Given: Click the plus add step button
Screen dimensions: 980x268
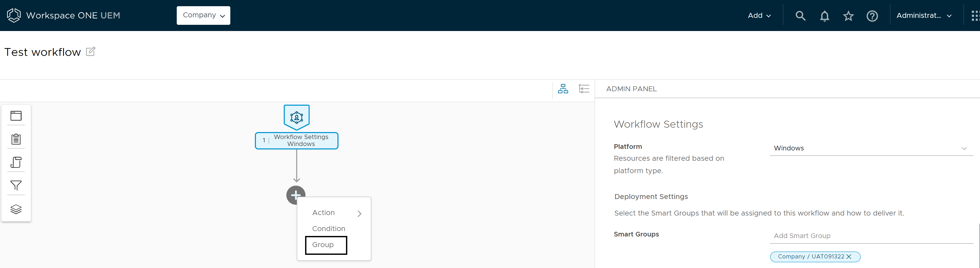Looking at the screenshot, I should tap(296, 195).
